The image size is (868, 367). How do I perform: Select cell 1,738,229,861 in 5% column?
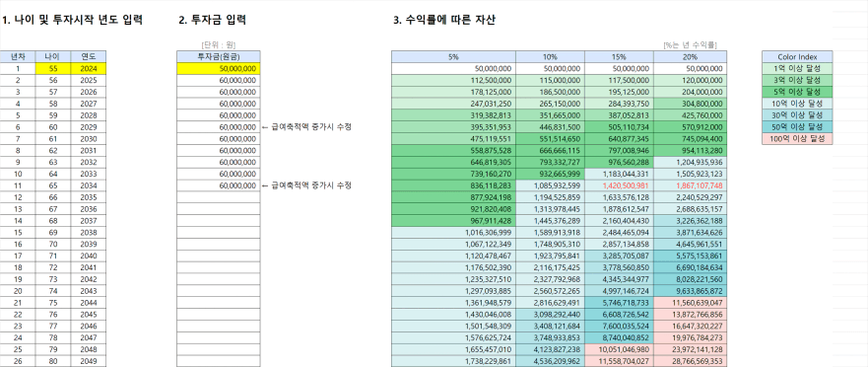[x=453, y=361]
